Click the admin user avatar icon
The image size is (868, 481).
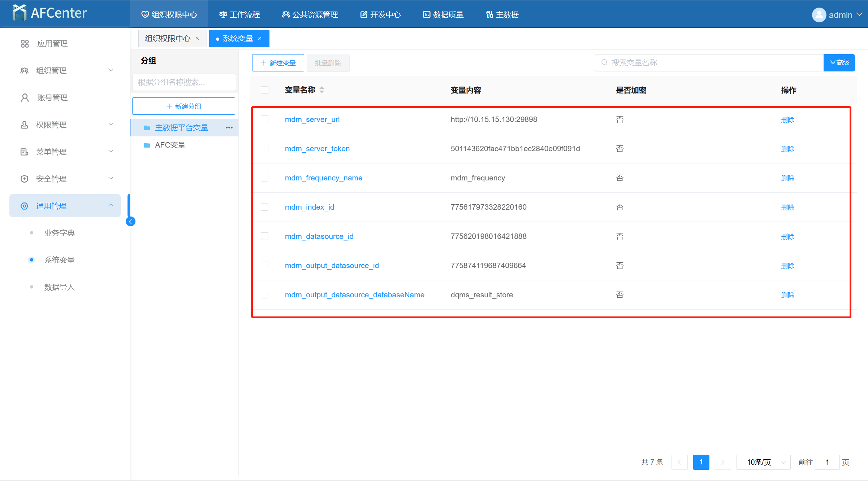(819, 15)
